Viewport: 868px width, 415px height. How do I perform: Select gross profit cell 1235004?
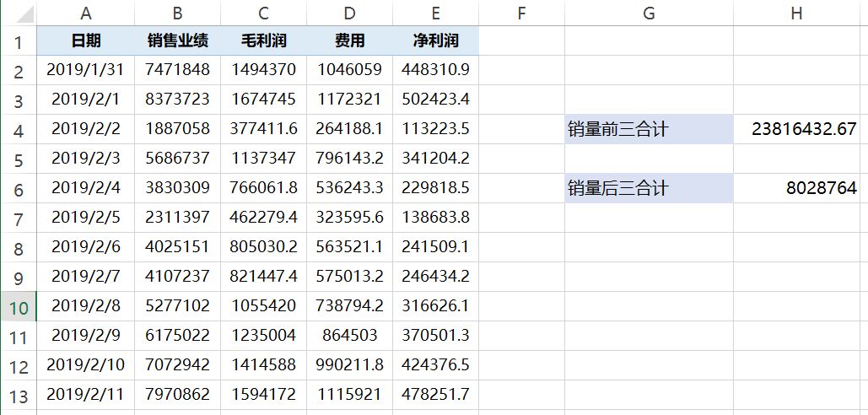(x=263, y=336)
